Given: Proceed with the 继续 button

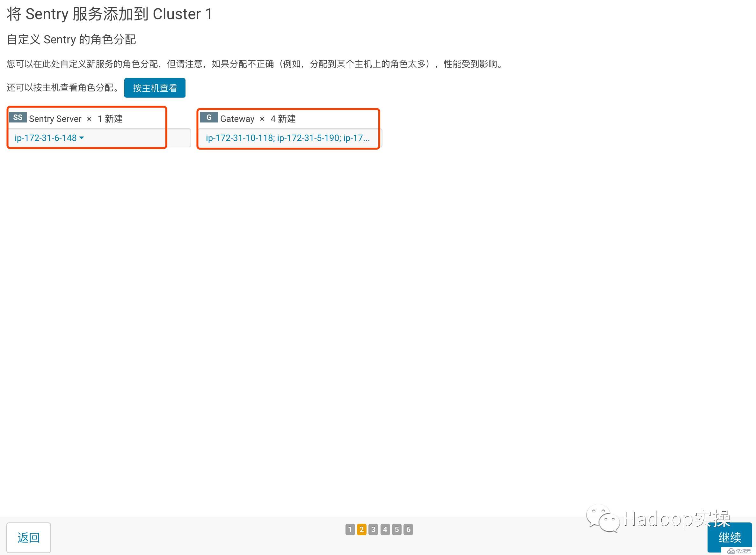Looking at the screenshot, I should click(730, 537).
